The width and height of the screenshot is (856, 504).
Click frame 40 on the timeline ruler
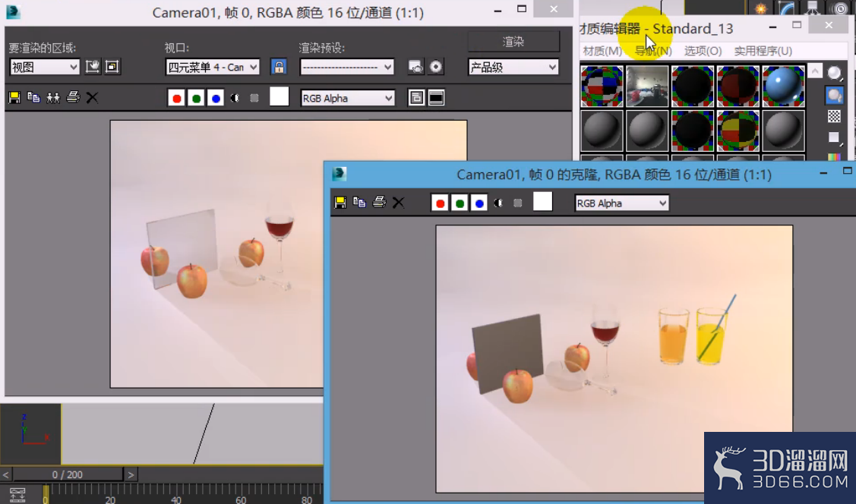point(175,499)
